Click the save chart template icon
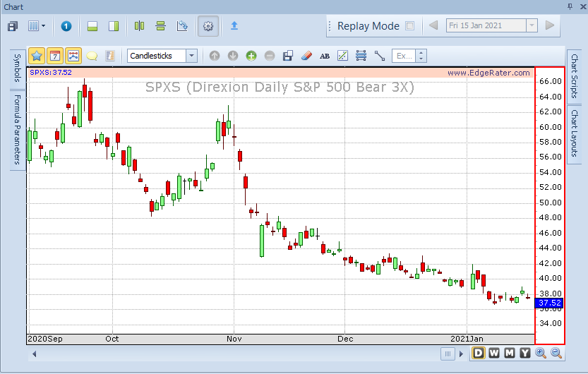Image resolution: width=588 pixels, height=374 pixels. [288, 56]
